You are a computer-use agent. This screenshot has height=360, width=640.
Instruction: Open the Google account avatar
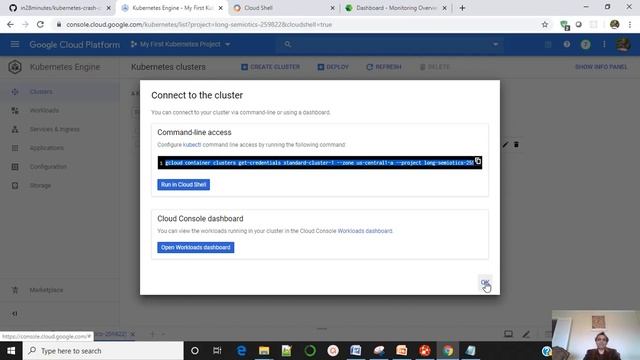[623, 44]
